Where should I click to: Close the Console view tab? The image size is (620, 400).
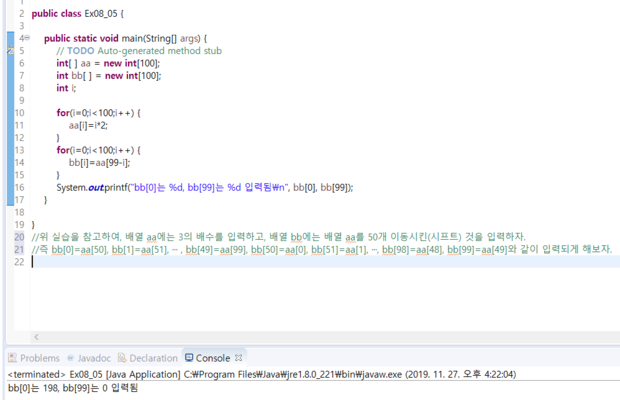coord(239,358)
